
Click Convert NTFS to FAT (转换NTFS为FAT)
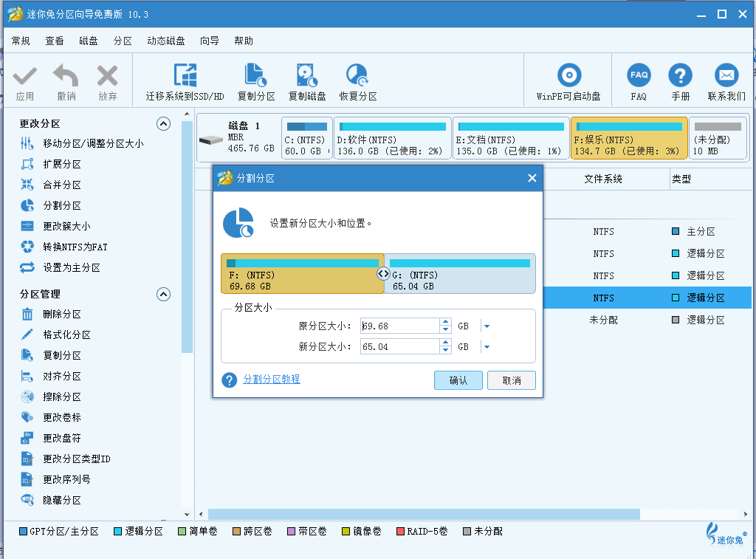(75, 247)
